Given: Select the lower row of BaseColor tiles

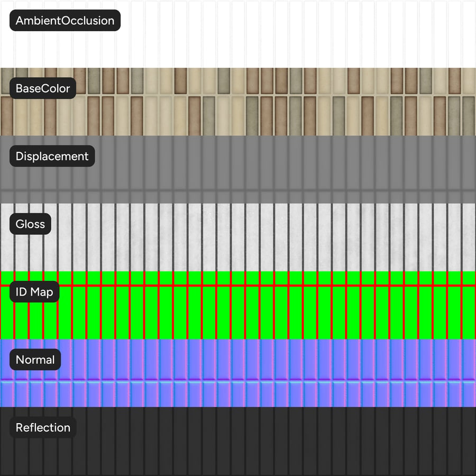Looking at the screenshot, I should pos(238,116).
